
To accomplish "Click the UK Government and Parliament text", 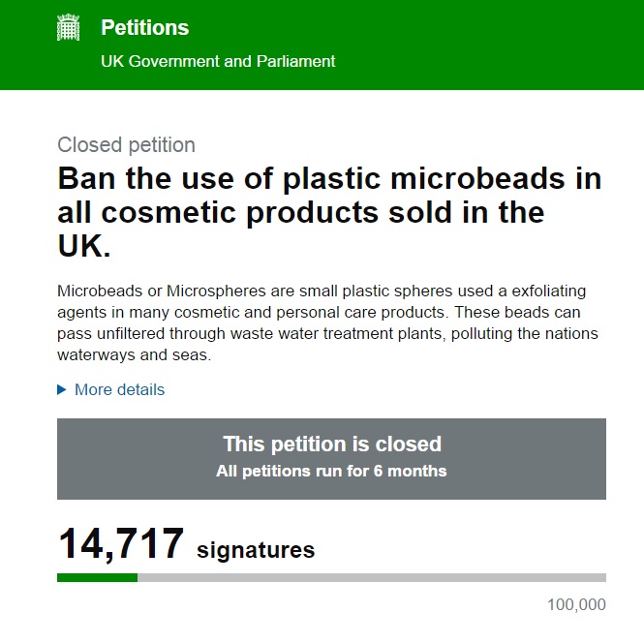I will point(218,61).
